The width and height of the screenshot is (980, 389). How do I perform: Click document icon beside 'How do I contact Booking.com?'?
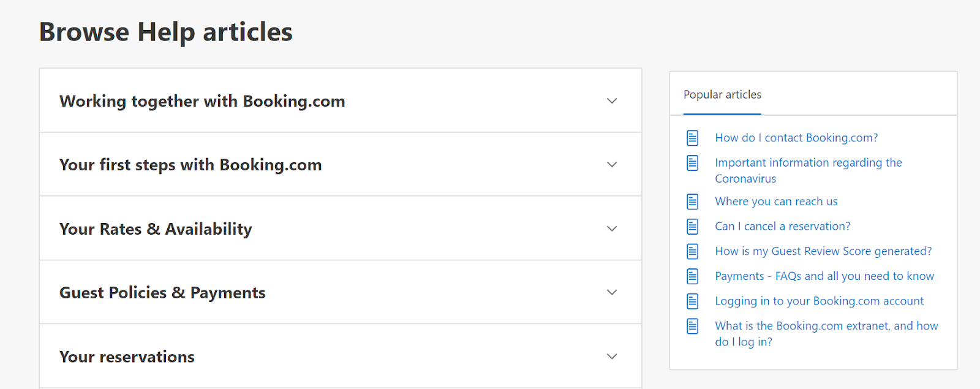coord(692,138)
